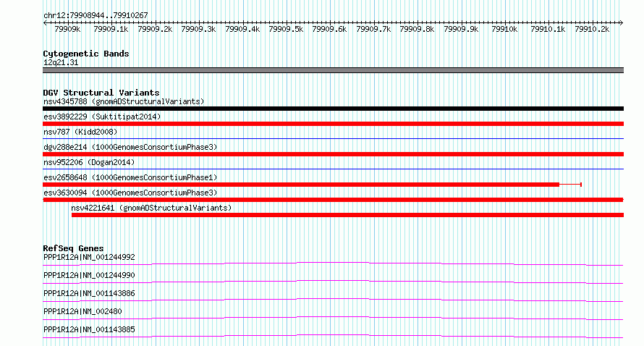
Task: Click the 12q21.31 band label
Action: click(61, 62)
